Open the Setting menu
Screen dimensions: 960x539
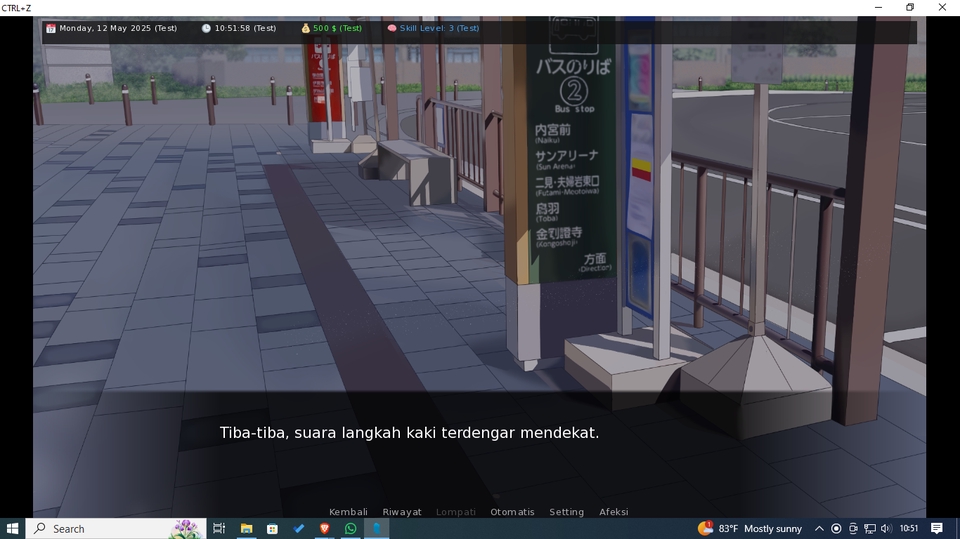point(566,511)
